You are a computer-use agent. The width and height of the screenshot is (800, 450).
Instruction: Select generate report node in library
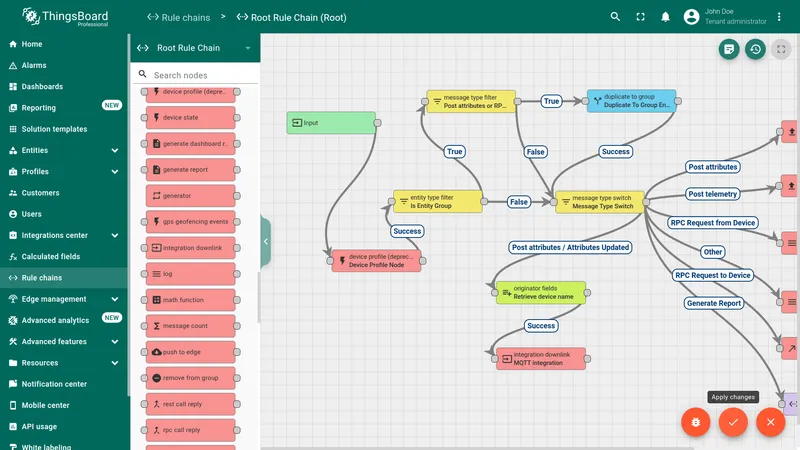point(190,169)
